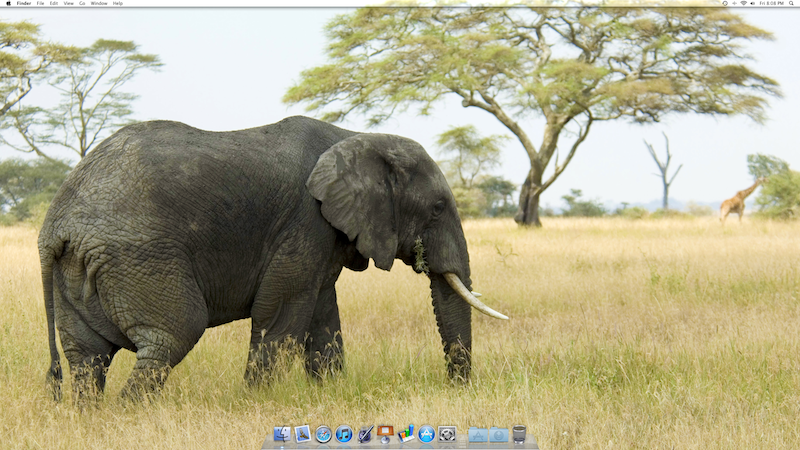Open Safari compass icon in Dock
Screen dimensions: 800x450
coord(323,434)
